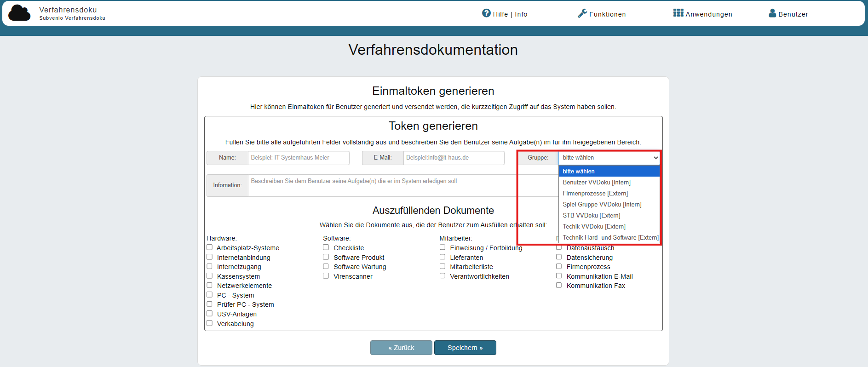
Task: Go back with the « Zurück button
Action: tap(401, 348)
